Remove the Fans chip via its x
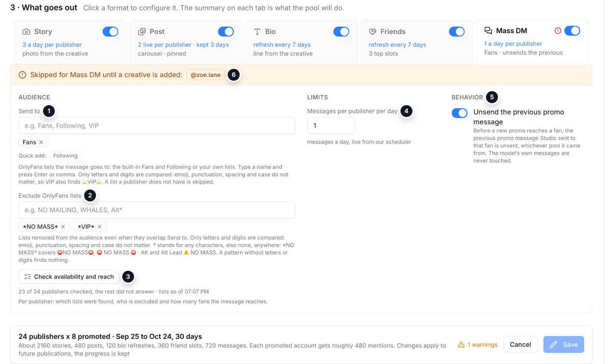Screen dimensions: 605x364 pyautogui.click(x=41, y=142)
